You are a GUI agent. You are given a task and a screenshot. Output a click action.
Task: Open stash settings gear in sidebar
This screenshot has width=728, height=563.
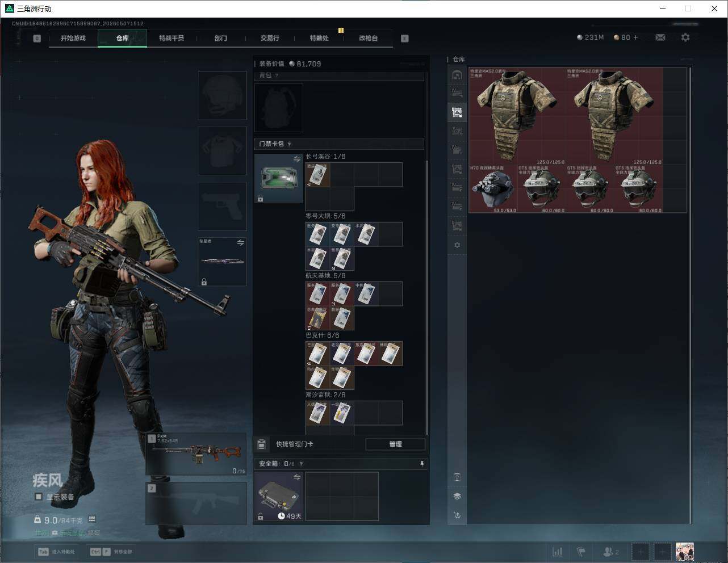(457, 245)
